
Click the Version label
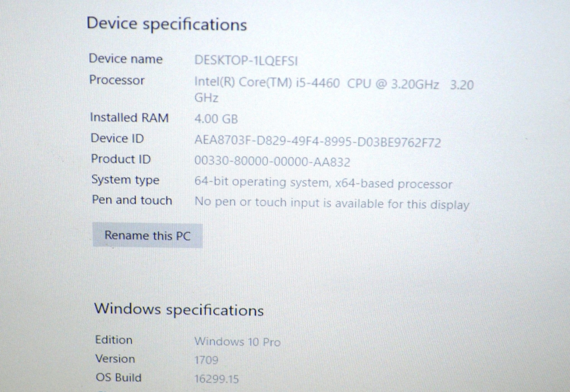pos(115,359)
